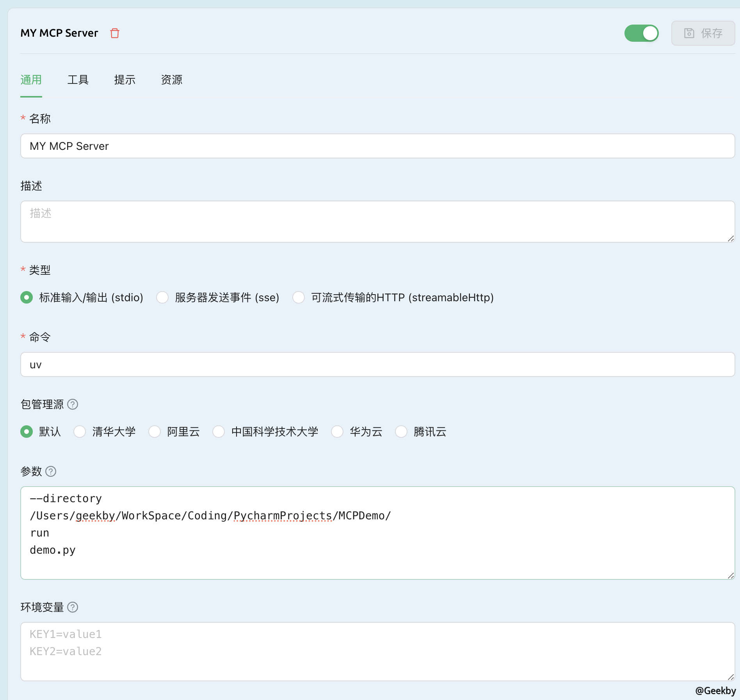Click the question mark beside 参数

(x=51, y=472)
